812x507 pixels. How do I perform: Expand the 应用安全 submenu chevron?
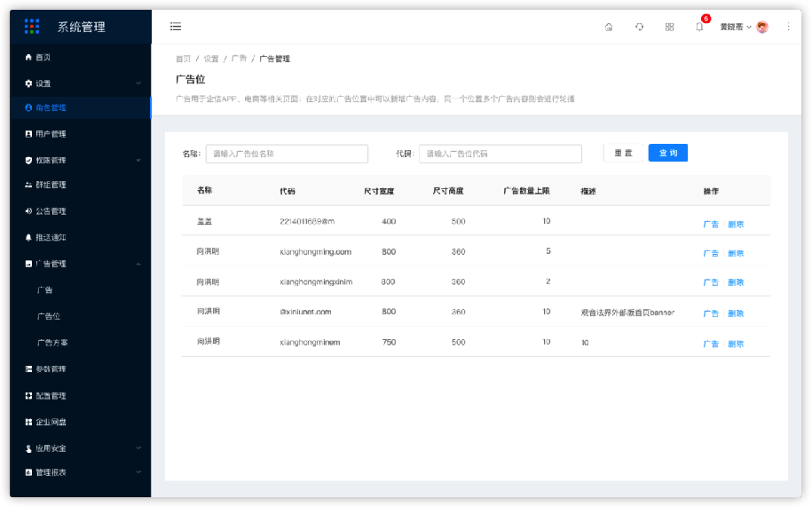pyautogui.click(x=138, y=448)
